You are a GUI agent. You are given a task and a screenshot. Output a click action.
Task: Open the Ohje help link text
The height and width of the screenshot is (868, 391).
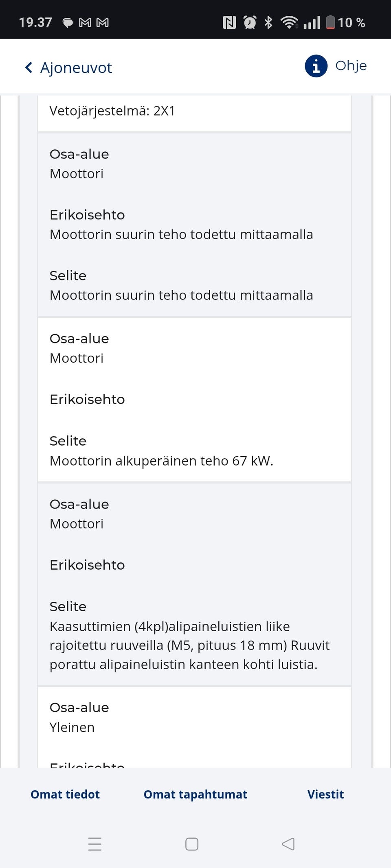click(351, 66)
